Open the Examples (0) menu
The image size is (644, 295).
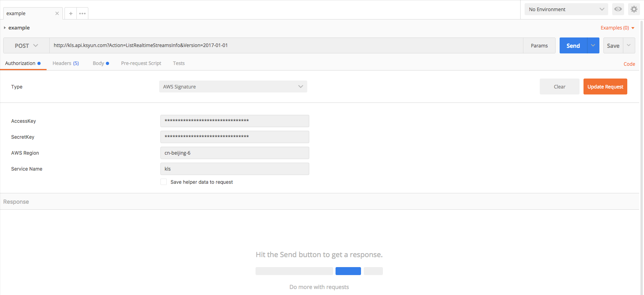pyautogui.click(x=617, y=28)
